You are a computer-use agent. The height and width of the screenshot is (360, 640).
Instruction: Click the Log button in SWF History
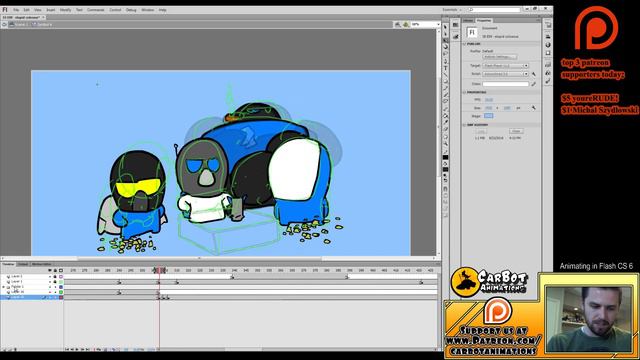(x=481, y=131)
